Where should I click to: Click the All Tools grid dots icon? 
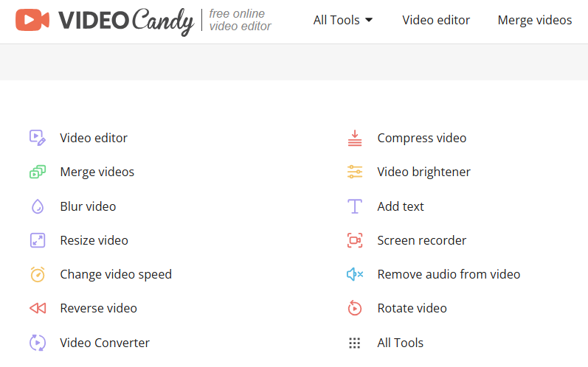coord(355,343)
